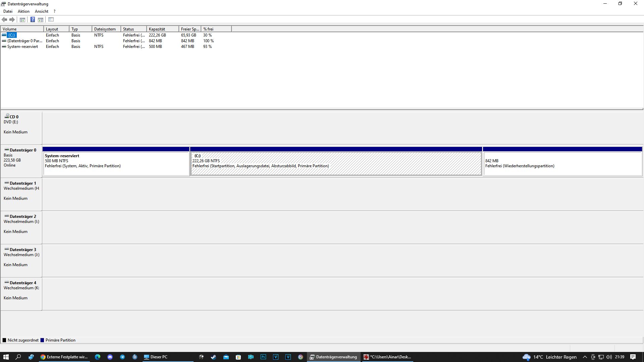Open Steam from the taskbar
The width and height of the screenshot is (644, 362).
pos(213,357)
